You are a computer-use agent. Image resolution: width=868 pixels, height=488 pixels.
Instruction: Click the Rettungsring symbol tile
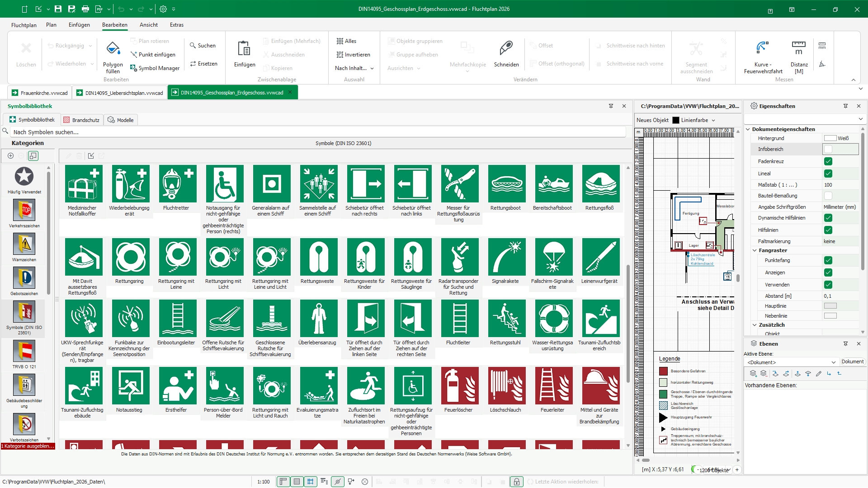point(130,257)
